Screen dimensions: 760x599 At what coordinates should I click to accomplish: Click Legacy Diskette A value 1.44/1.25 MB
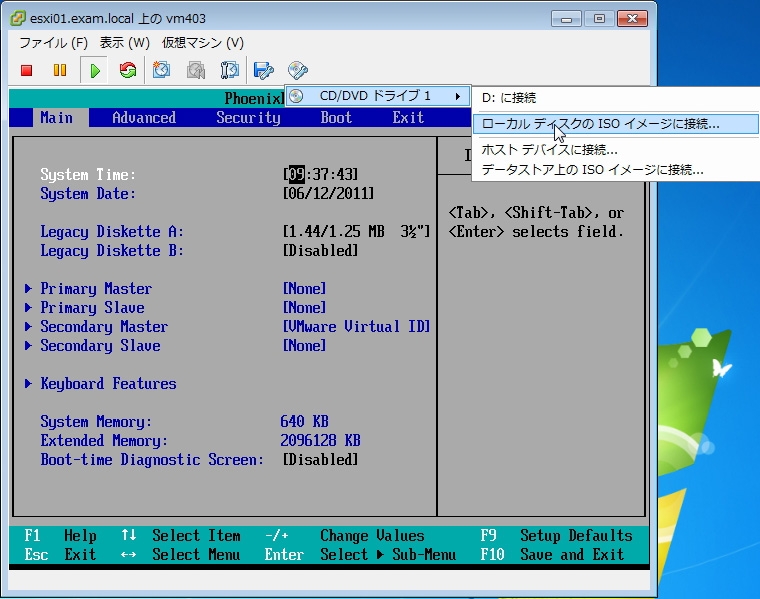pos(356,232)
